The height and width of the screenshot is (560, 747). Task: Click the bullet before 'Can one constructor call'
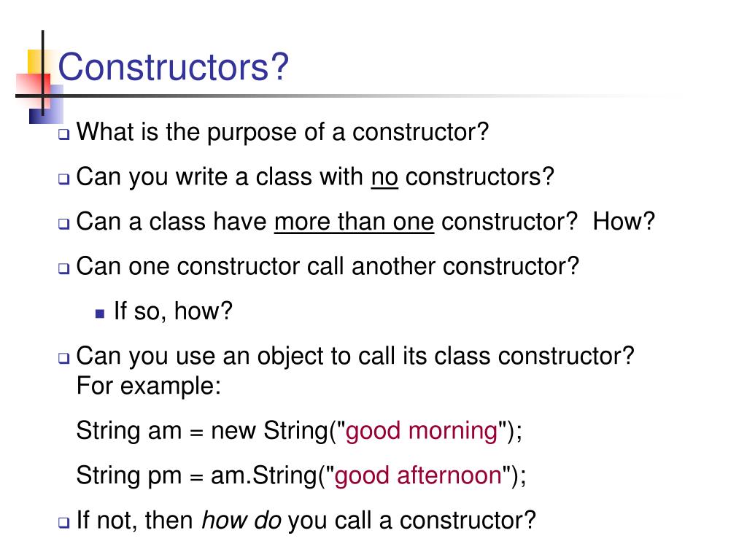tap(64, 268)
